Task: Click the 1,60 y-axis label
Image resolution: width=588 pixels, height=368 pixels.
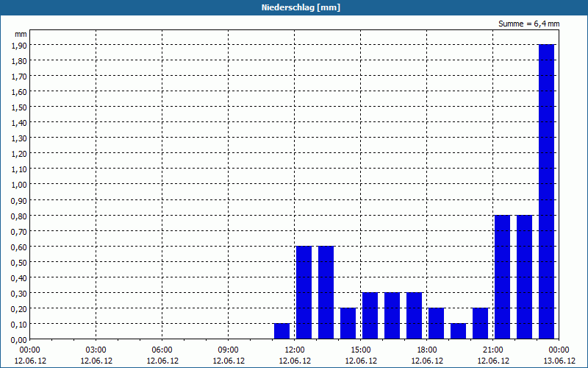Action: [19, 91]
